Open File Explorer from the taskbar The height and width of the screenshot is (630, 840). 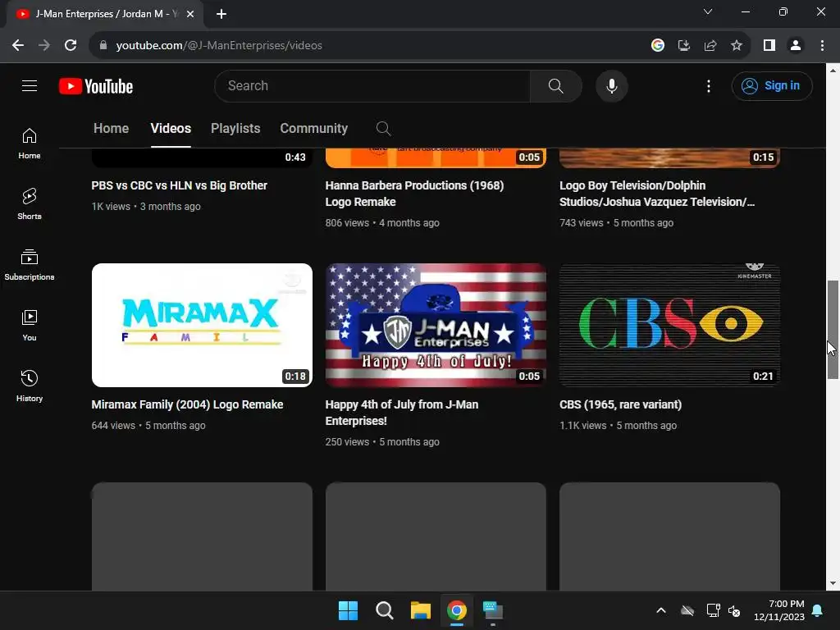(421, 610)
